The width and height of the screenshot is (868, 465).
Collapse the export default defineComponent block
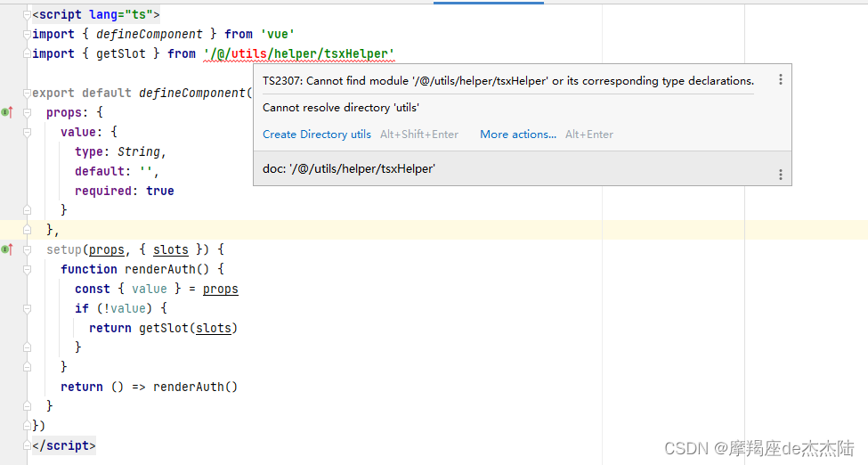(27, 94)
